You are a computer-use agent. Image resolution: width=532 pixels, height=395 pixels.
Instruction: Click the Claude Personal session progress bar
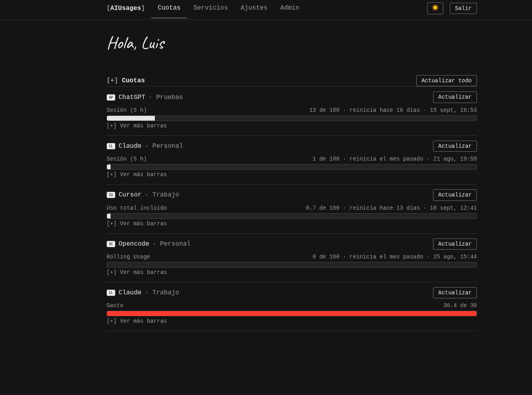point(292,167)
